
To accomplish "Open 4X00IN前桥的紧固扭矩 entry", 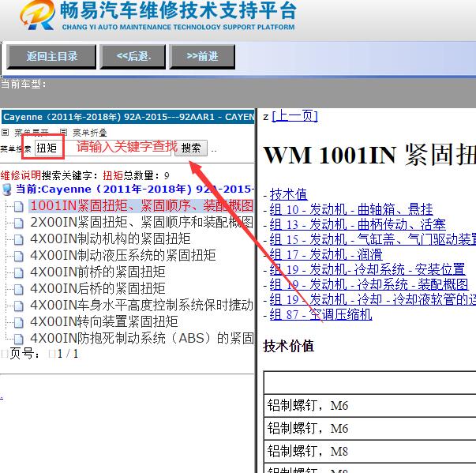I will click(98, 272).
